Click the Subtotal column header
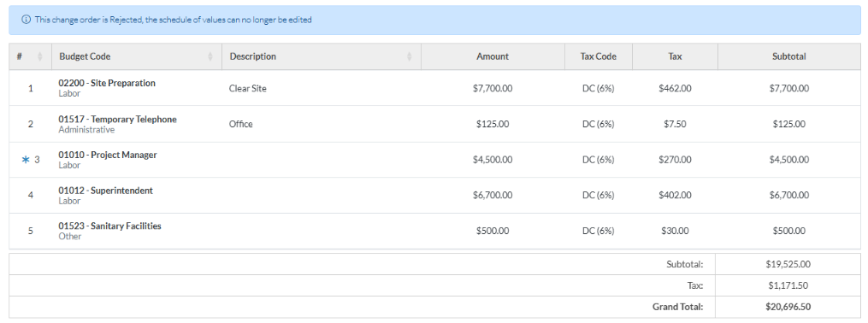 pos(788,56)
